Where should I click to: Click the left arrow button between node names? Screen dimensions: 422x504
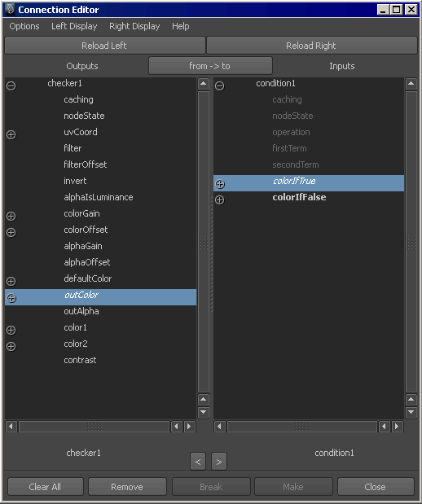point(198,462)
